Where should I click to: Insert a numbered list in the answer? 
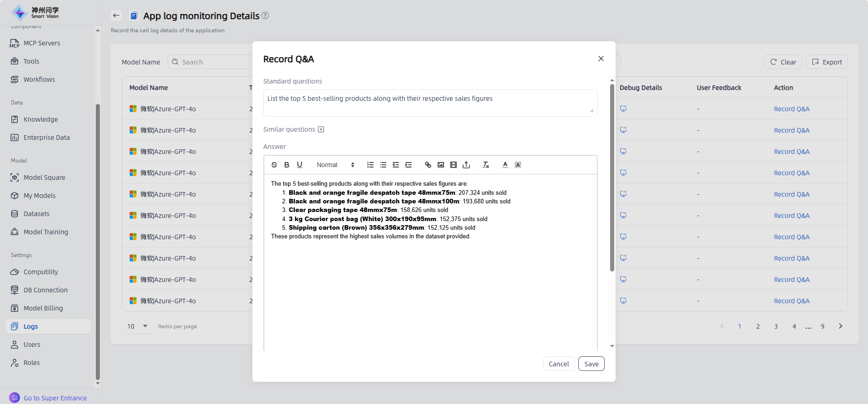[370, 165]
